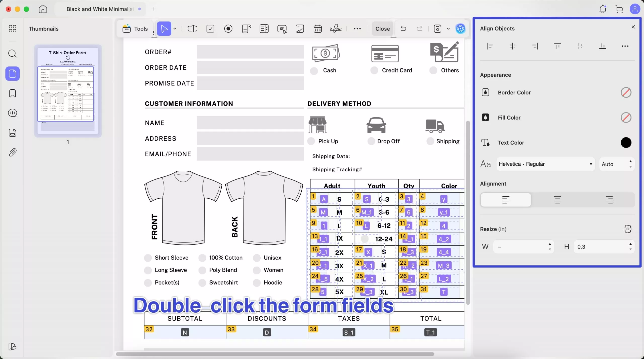Select the signature form field tool
644x359 pixels.
(336, 28)
